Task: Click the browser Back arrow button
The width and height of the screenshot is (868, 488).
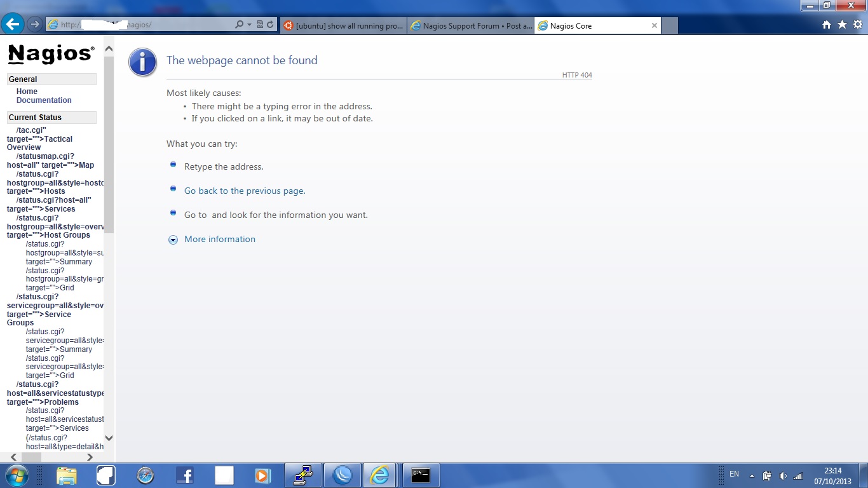Action: (x=13, y=25)
